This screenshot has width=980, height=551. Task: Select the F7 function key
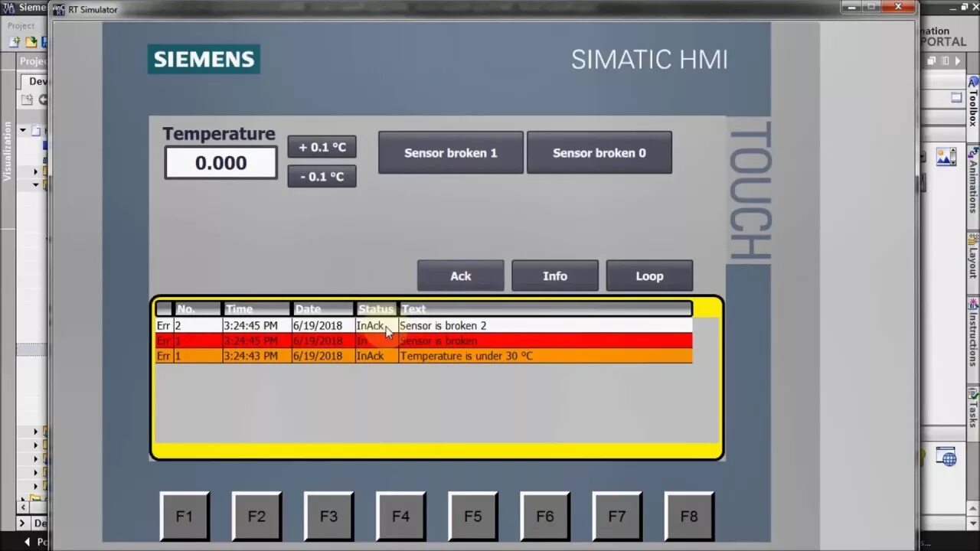point(616,517)
